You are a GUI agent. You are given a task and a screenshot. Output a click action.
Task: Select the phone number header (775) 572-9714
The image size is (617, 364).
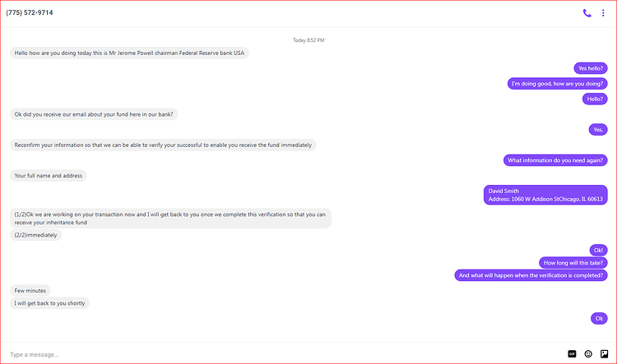(x=30, y=12)
